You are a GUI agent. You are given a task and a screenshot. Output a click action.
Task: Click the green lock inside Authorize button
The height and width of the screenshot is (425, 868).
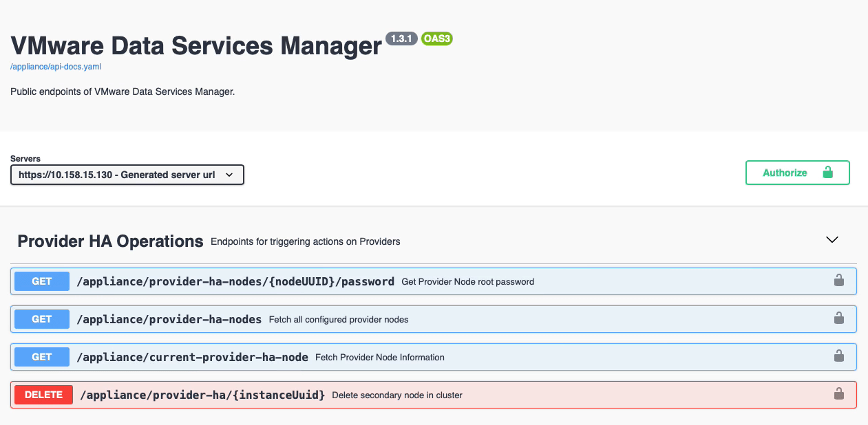[x=828, y=173]
